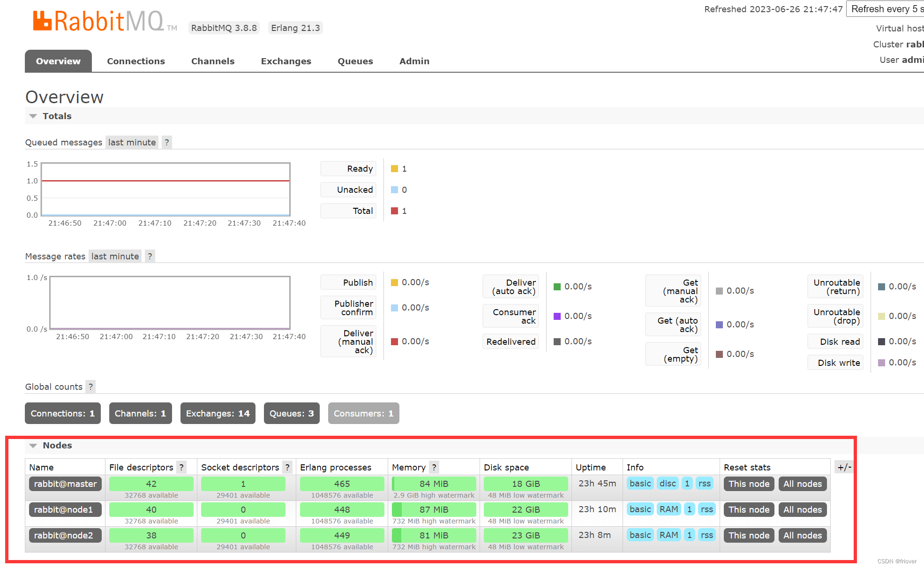Viewport: 924px width, 568px height.
Task: Reset stats This node for rabbit@node1
Action: tap(749, 509)
